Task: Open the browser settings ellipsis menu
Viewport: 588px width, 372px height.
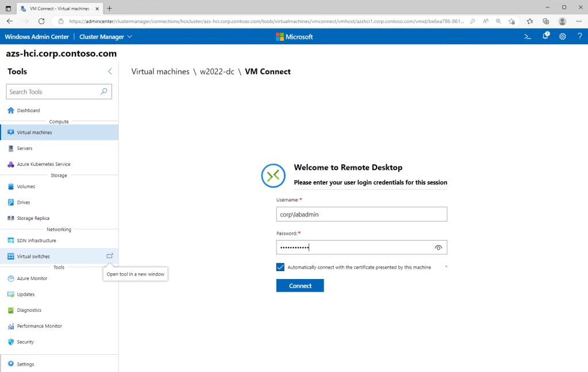Action: pos(579,21)
